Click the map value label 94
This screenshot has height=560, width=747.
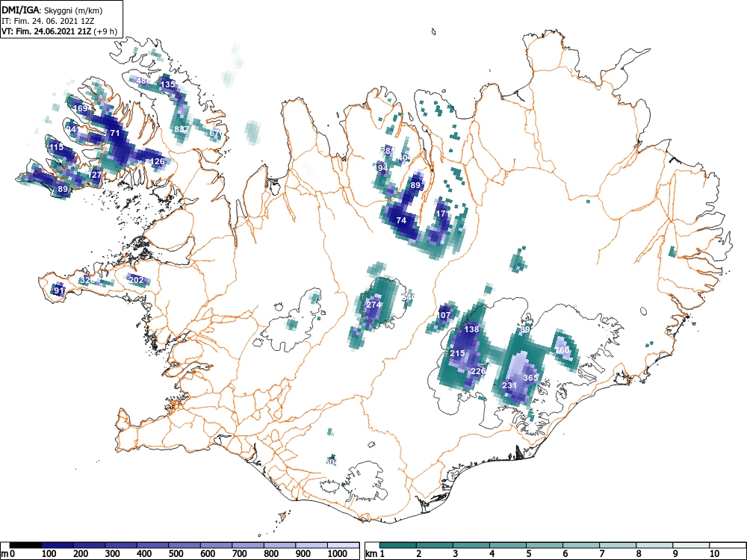pos(382,168)
